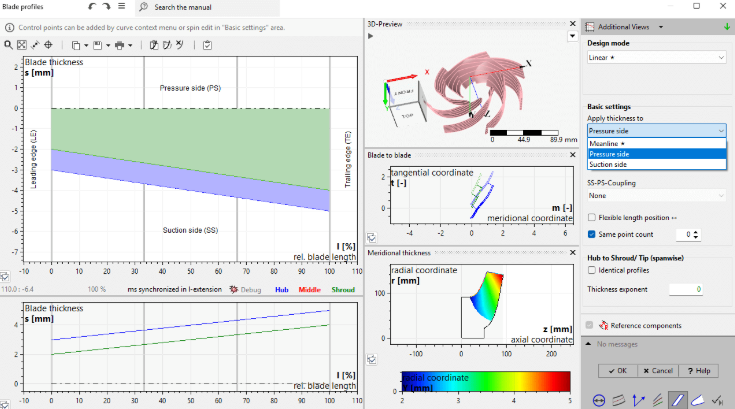This screenshot has width=735, height=409.
Task: Click the green down arrow icon
Action: pos(727,27)
